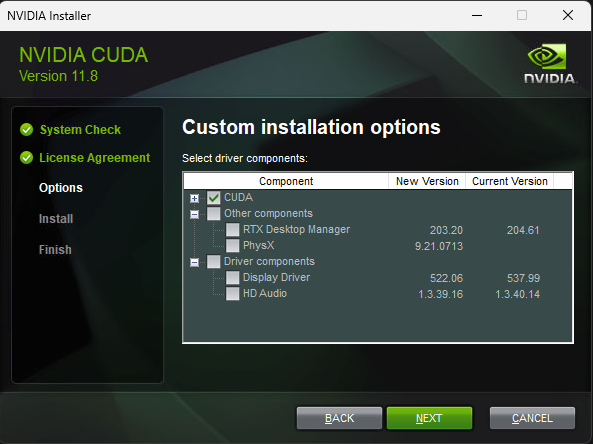Check the Other components checkbox

[x=214, y=214]
